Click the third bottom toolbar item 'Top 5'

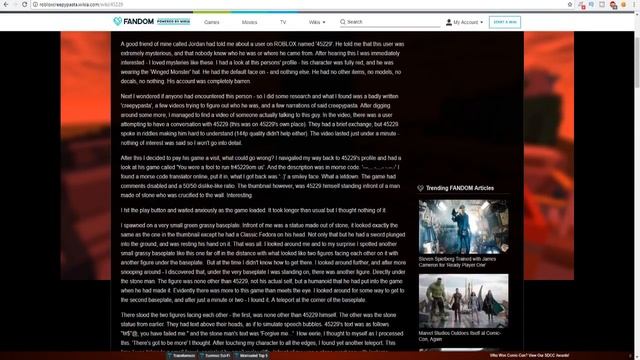tap(251, 356)
